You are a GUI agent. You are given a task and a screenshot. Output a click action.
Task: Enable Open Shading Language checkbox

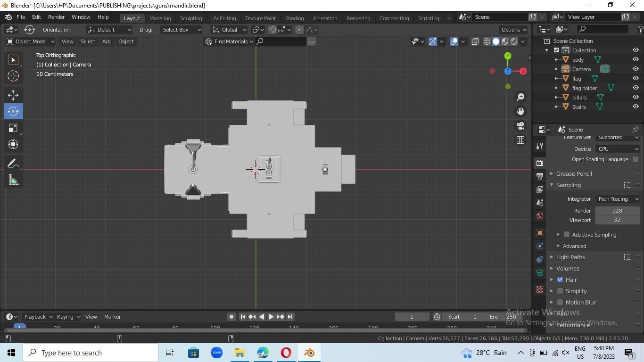[x=636, y=159]
